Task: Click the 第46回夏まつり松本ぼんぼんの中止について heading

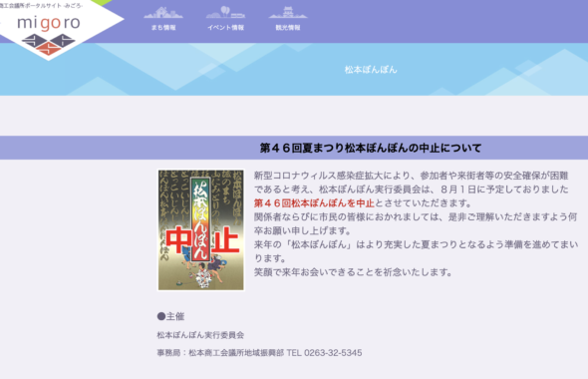Action: pyautogui.click(x=371, y=148)
